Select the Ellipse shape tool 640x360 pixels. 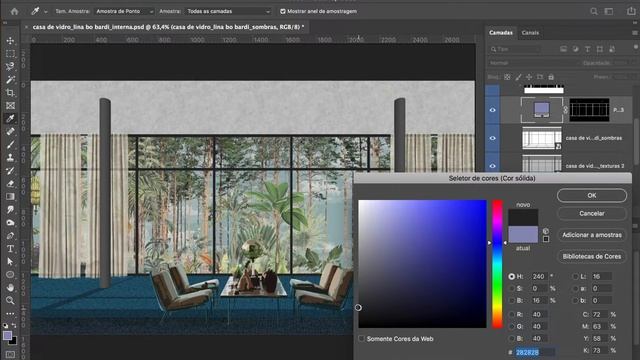click(x=10, y=274)
